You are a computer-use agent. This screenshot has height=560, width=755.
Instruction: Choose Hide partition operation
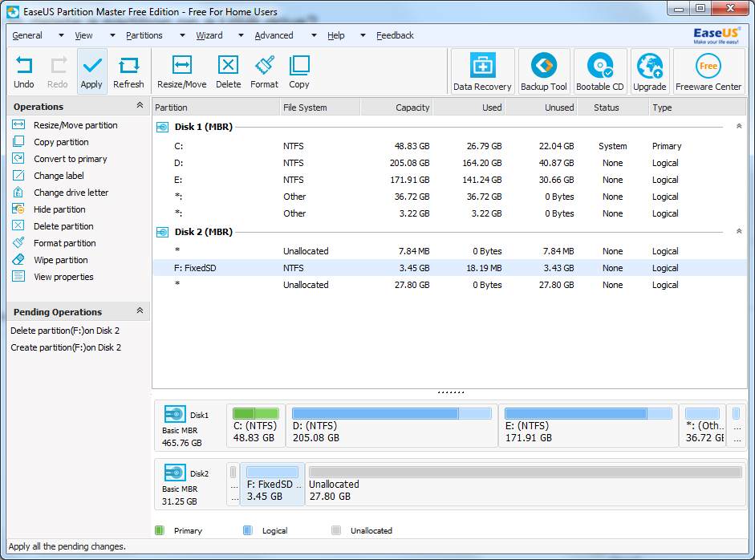click(x=59, y=209)
